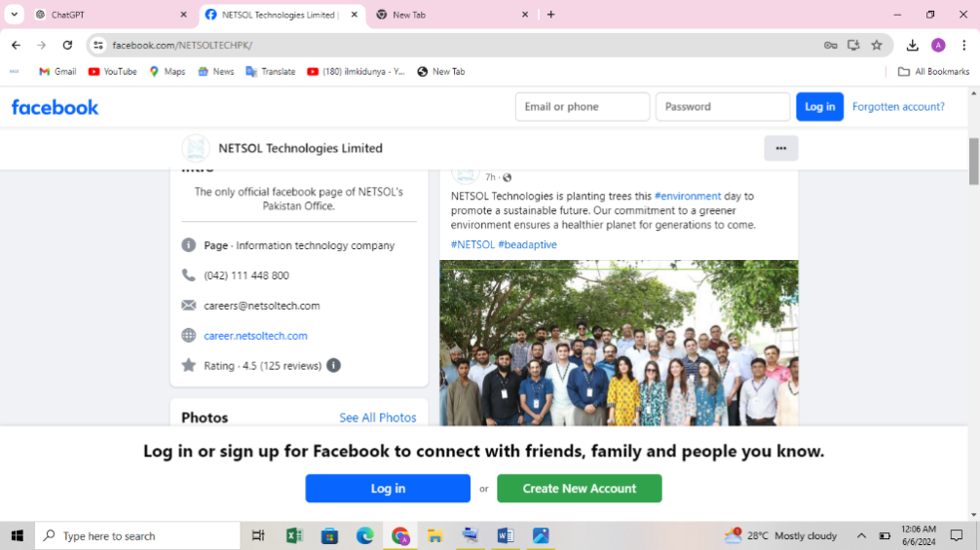Viewport: 980px width, 550px height.
Task: View site information icon in address bar
Action: click(x=98, y=45)
